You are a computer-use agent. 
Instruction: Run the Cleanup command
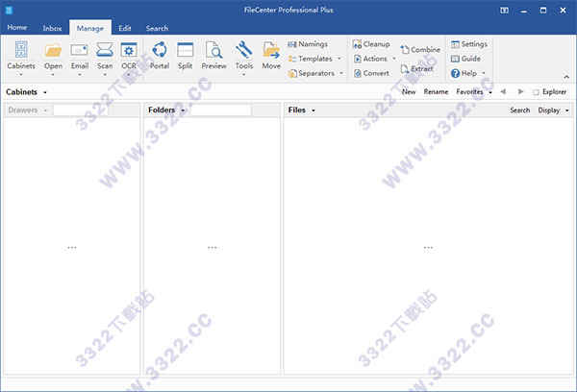(x=371, y=44)
